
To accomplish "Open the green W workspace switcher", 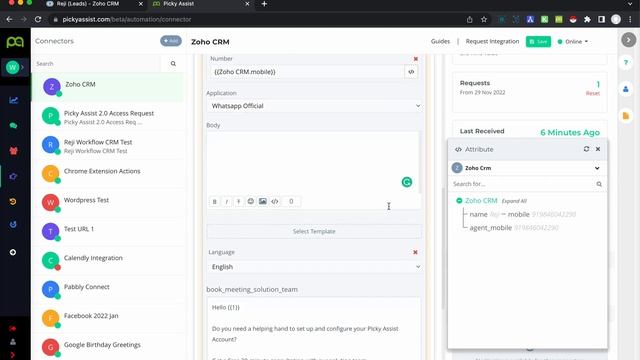I will pyautogui.click(x=13, y=67).
